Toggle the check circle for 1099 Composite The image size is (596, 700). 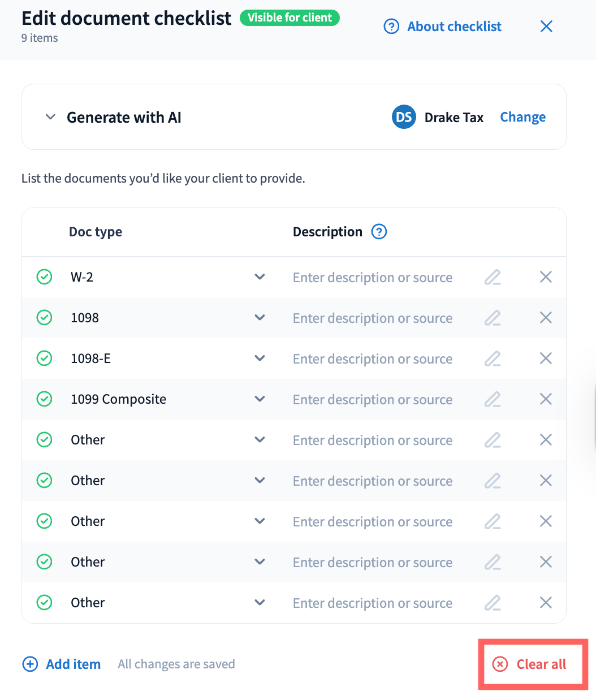(44, 399)
